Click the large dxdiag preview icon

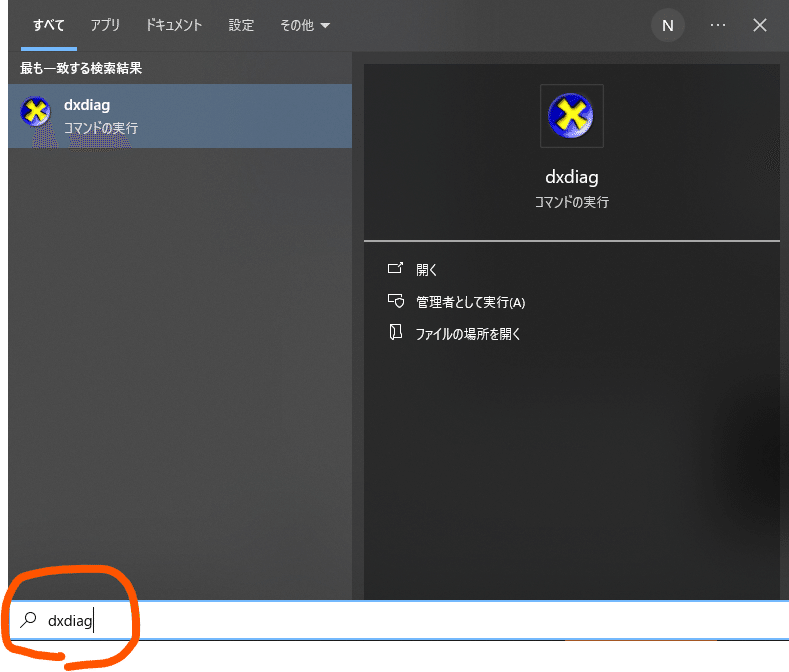click(571, 116)
